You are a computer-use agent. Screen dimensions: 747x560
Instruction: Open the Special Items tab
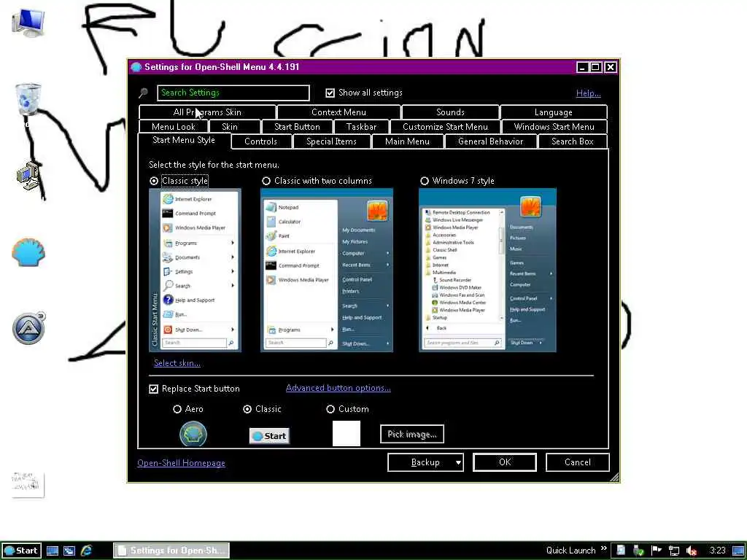point(332,141)
